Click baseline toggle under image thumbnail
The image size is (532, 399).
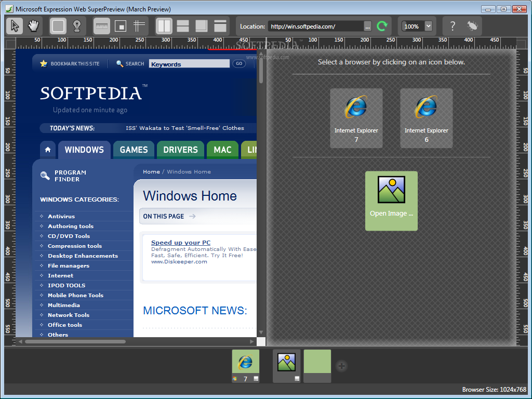click(x=297, y=378)
